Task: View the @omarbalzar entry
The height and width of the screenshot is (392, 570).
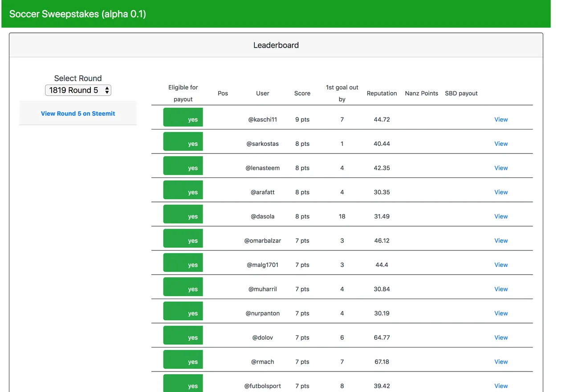Action: [x=501, y=241]
